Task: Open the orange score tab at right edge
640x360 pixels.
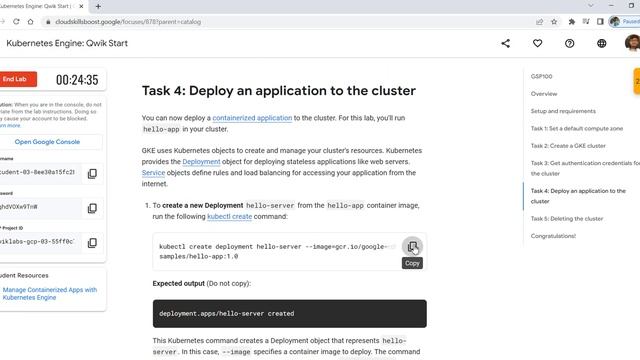Action: 637,81
